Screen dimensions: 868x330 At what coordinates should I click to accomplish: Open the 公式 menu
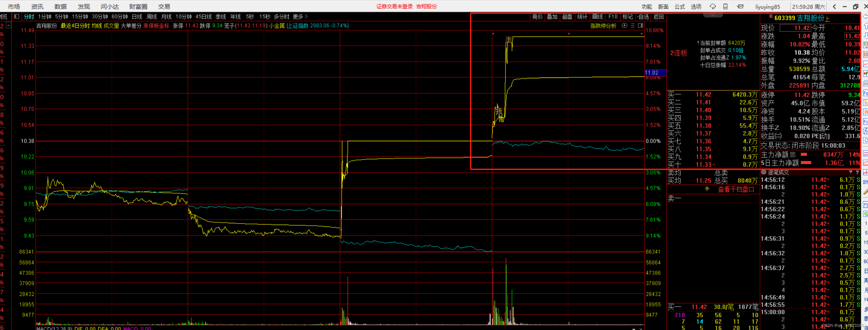tap(679, 6)
